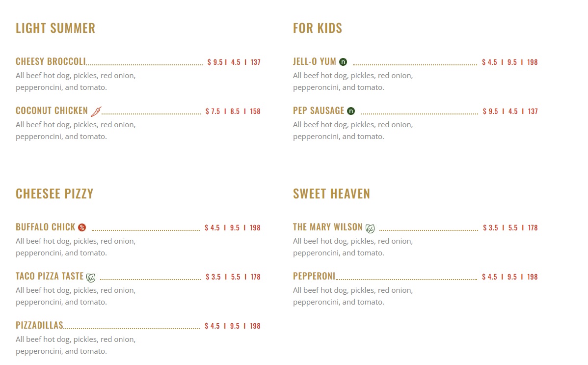
Task: Click the red percent badge by Buffalo Chick
Action: point(82,227)
